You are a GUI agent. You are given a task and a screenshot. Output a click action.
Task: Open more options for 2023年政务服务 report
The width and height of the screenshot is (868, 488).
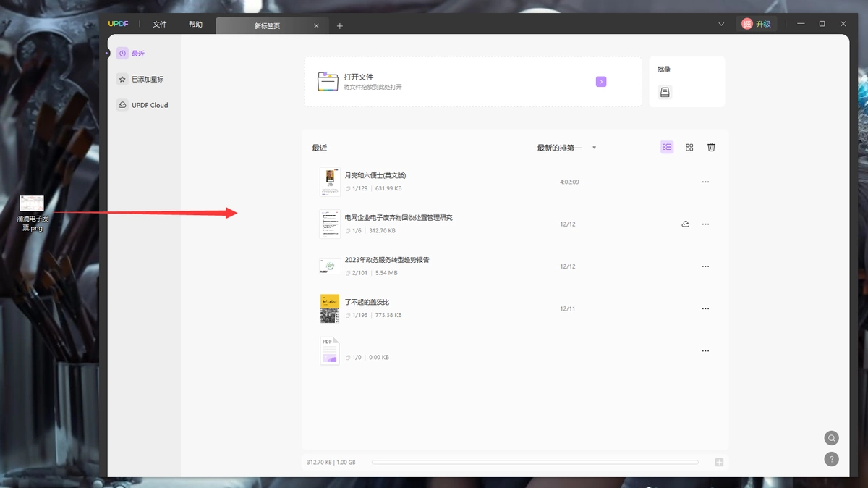pos(706,266)
